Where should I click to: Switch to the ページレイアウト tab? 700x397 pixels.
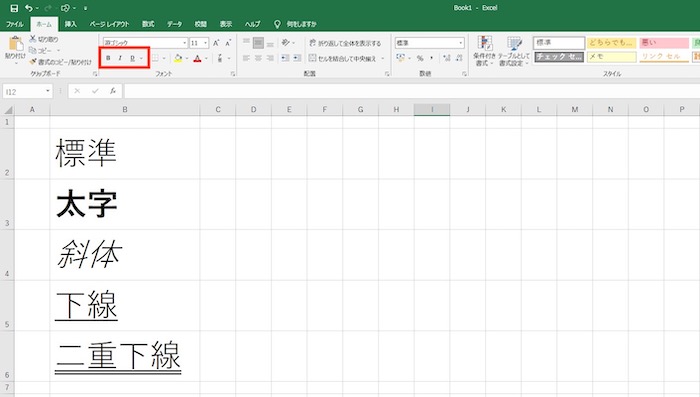(x=109, y=24)
